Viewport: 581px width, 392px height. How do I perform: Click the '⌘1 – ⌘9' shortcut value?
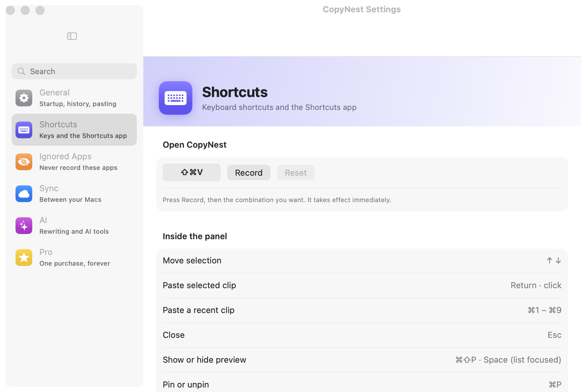coord(545,310)
